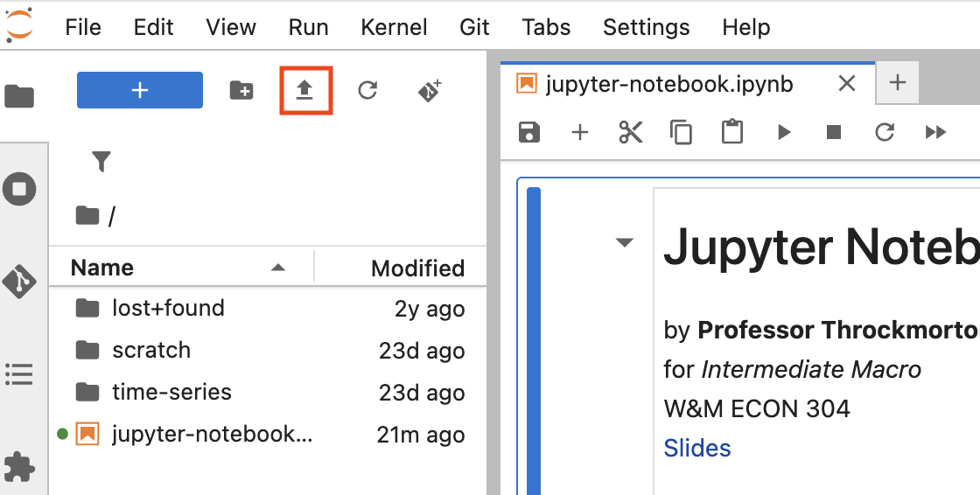Click the Upload Files icon
This screenshot has height=495, width=980.
pyautogui.click(x=304, y=90)
